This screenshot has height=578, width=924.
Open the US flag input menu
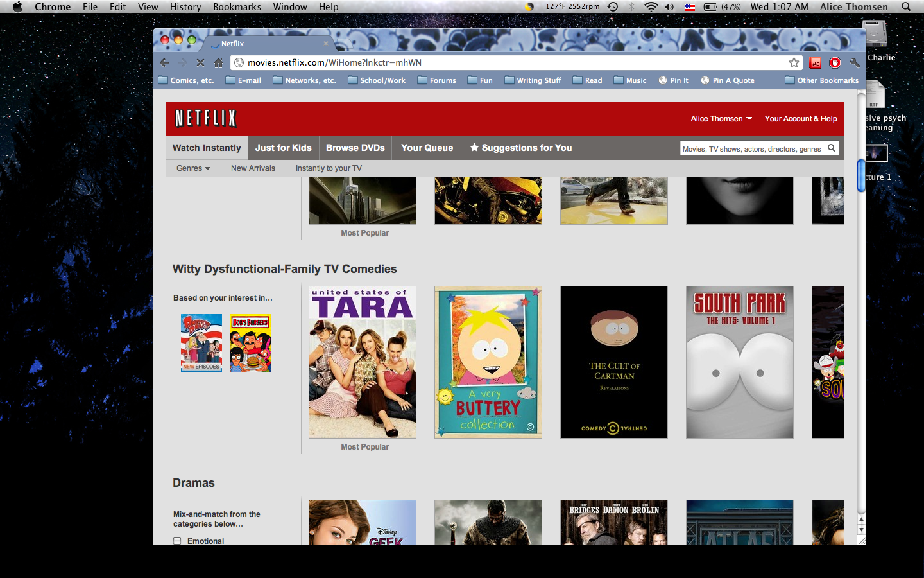(690, 7)
